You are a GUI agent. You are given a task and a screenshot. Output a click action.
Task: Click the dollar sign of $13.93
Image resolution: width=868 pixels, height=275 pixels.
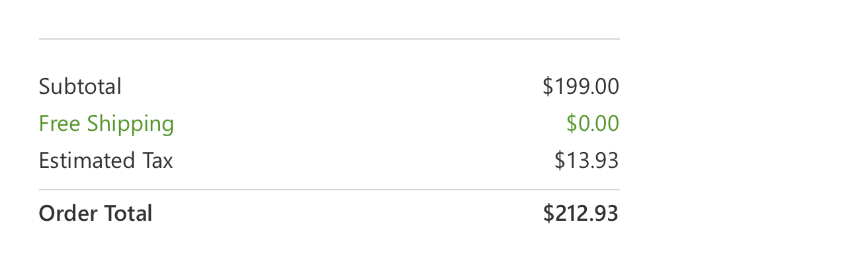[x=560, y=161]
